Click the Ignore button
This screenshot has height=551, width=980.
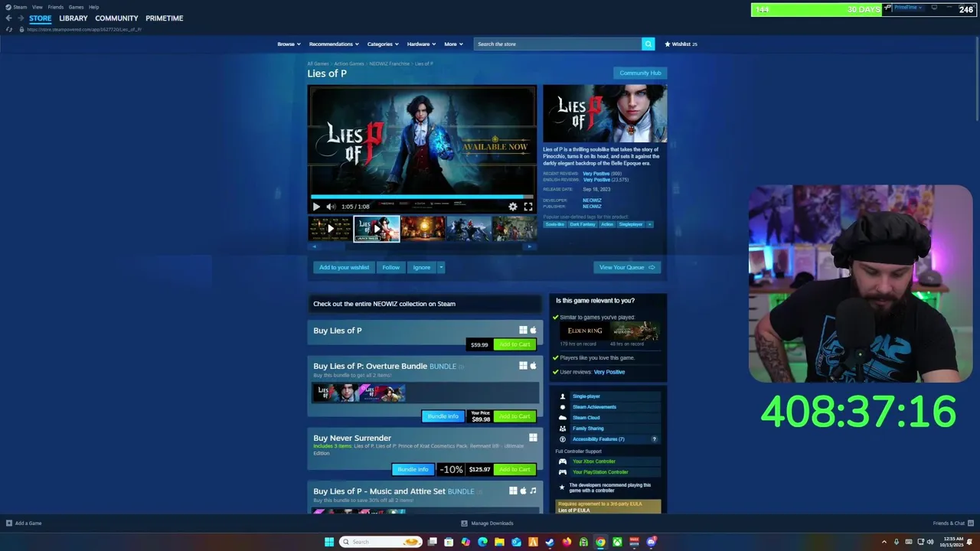(x=422, y=268)
